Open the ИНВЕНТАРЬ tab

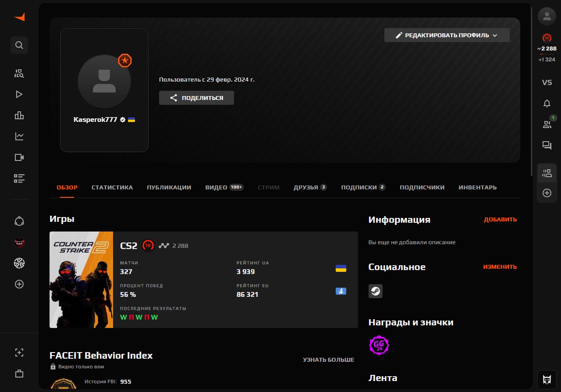(478, 187)
